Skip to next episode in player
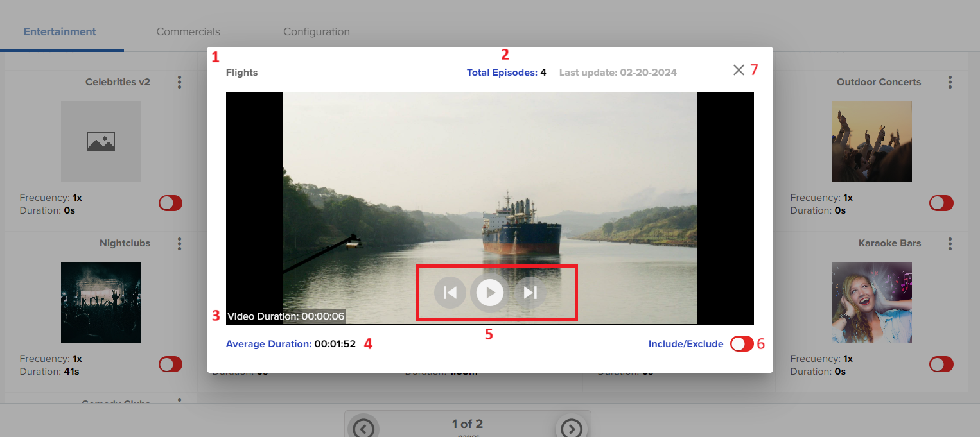980x437 pixels. click(x=530, y=293)
